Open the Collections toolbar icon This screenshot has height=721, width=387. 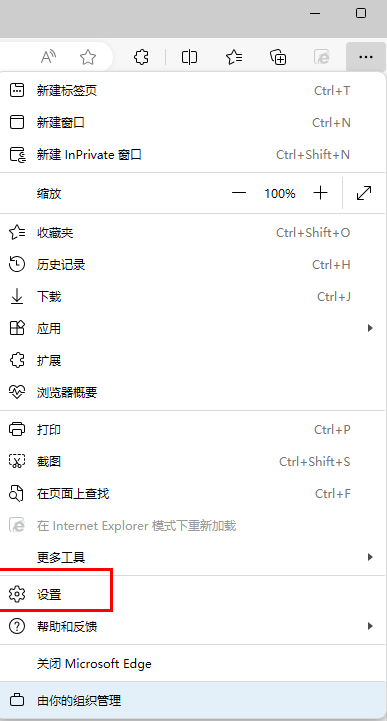[x=278, y=57]
